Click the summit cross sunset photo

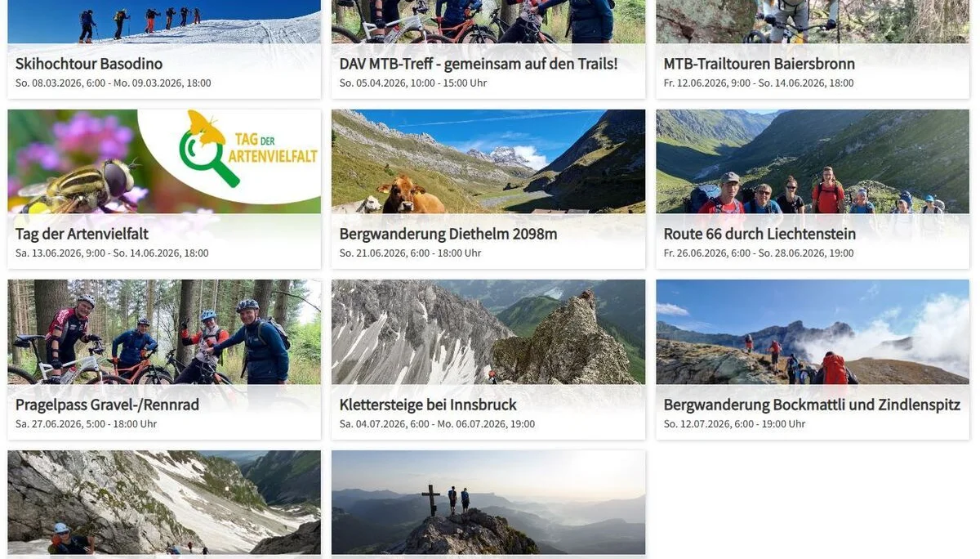click(488, 501)
